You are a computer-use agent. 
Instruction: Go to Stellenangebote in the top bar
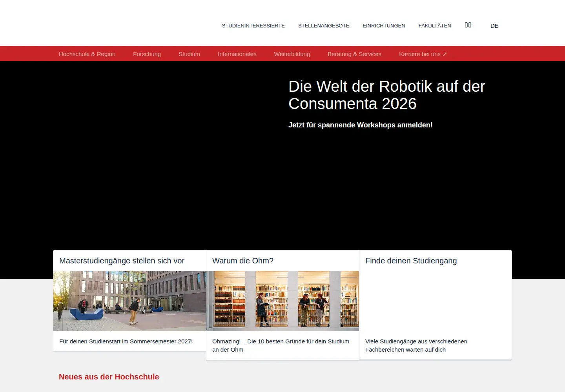click(x=324, y=26)
